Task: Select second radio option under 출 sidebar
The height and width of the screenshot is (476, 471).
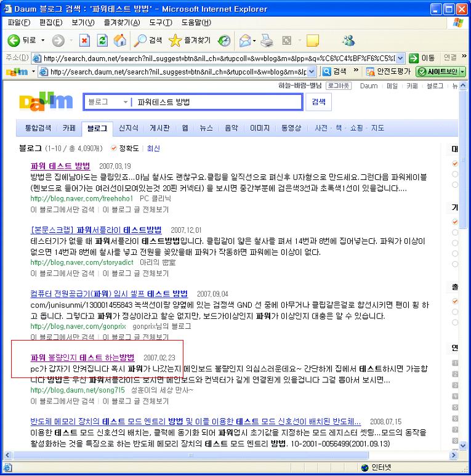Action: 454,312
